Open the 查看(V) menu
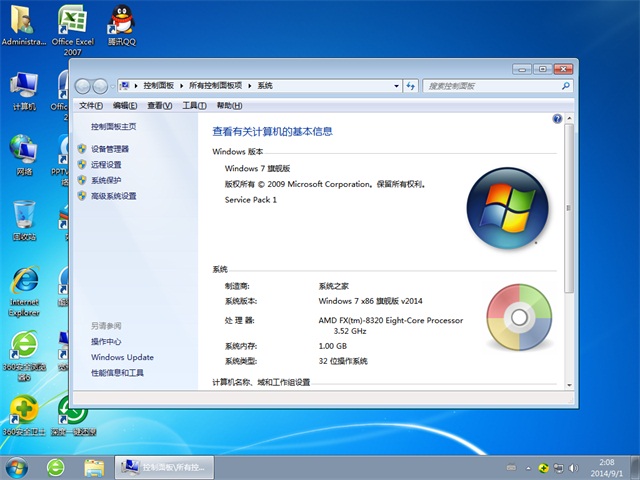This screenshot has height=480, width=640. (x=159, y=106)
